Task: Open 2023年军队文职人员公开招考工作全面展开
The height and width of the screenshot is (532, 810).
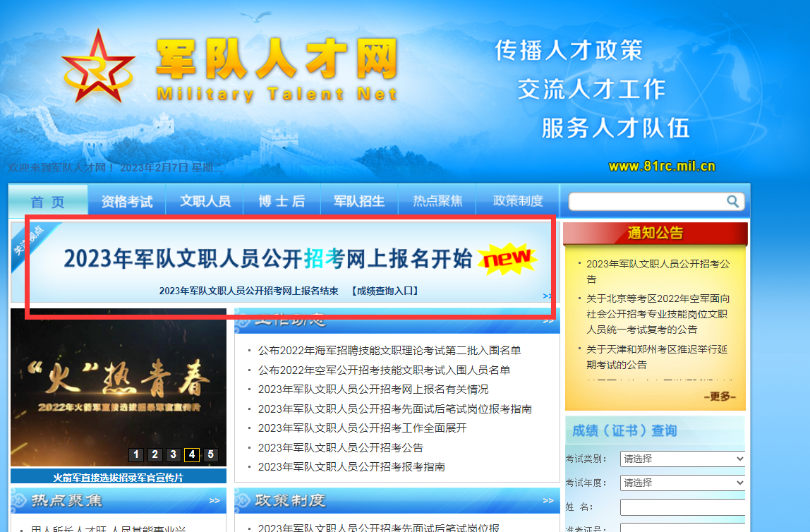Action: [362, 428]
